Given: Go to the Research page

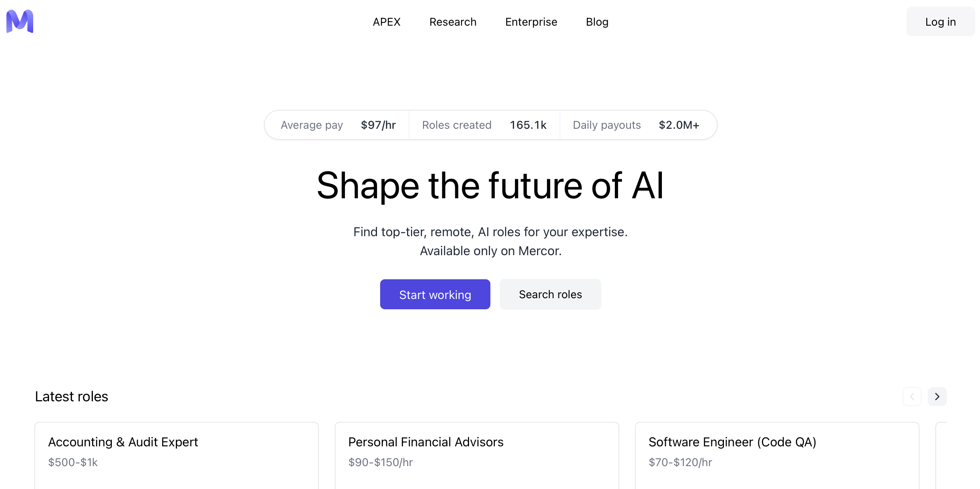Looking at the screenshot, I should (x=453, y=22).
